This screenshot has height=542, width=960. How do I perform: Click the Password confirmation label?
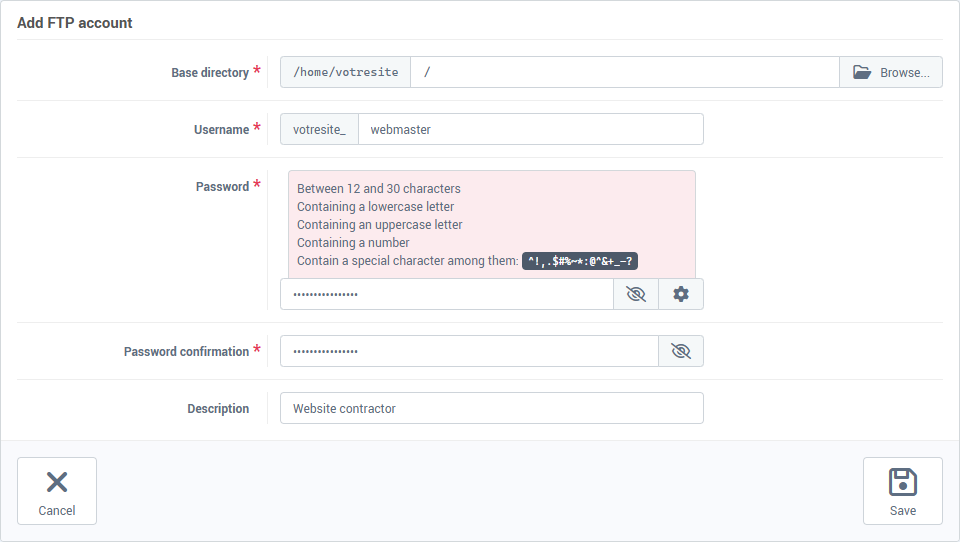click(x=186, y=352)
